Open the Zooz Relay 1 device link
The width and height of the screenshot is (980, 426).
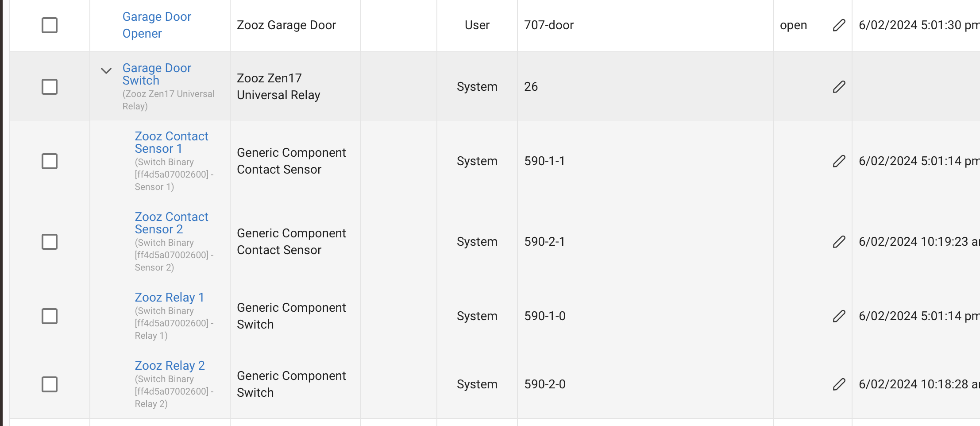(169, 297)
